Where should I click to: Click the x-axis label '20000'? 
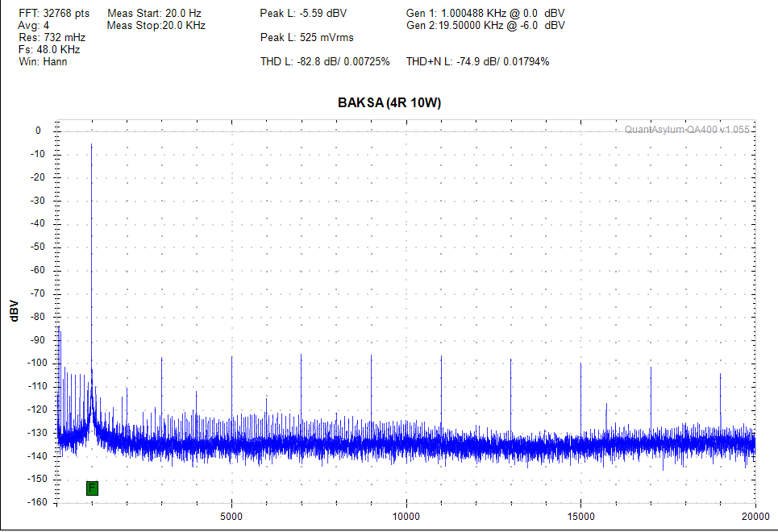click(x=755, y=516)
